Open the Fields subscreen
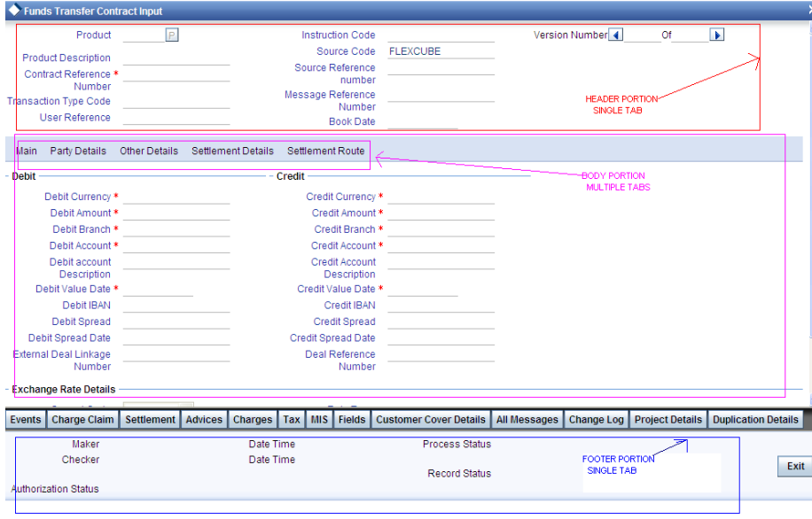 coord(352,419)
